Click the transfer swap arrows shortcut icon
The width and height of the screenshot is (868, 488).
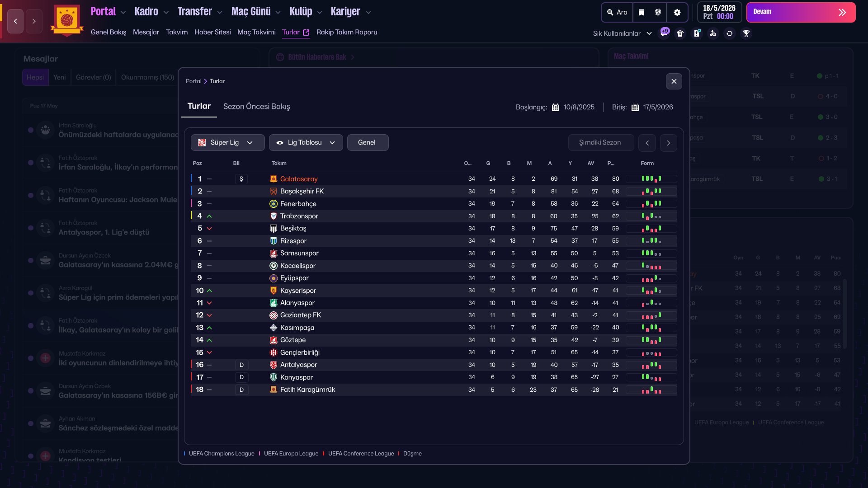coord(730,33)
